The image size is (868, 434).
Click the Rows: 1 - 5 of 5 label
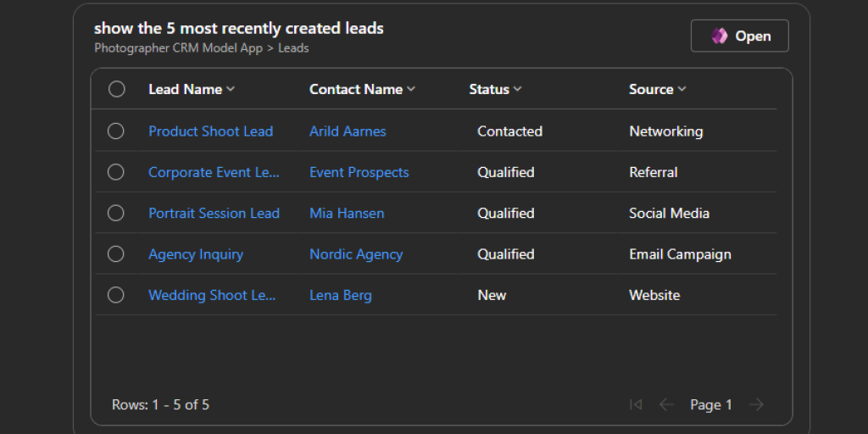160,404
